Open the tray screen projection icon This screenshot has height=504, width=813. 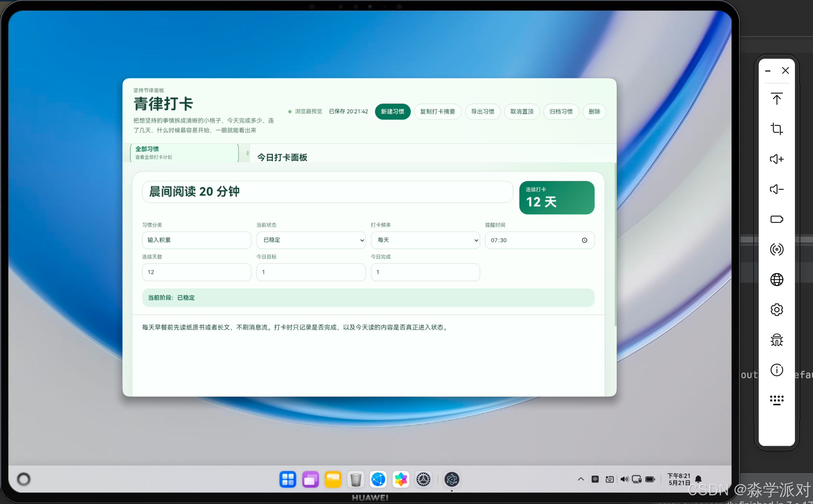click(637, 479)
